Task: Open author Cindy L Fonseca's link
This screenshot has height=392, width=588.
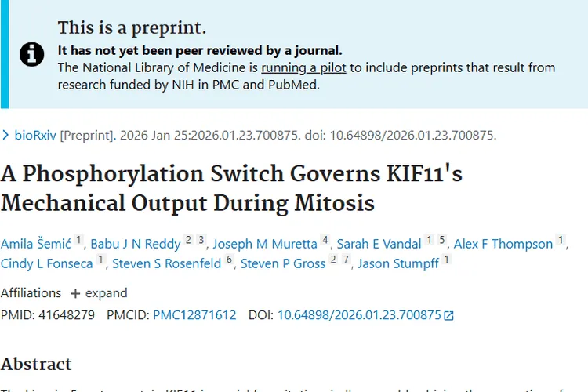Action: [47, 263]
